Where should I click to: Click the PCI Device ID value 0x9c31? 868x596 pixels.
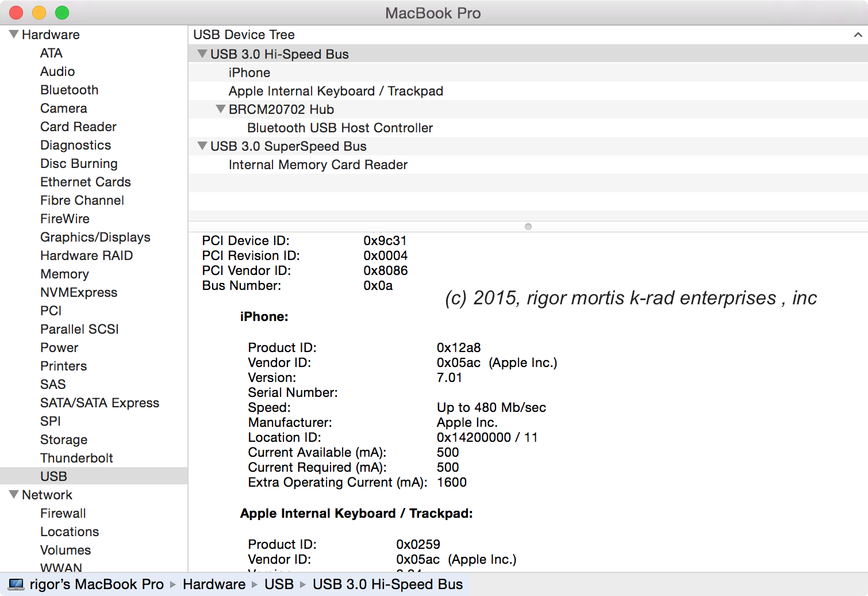tap(385, 240)
